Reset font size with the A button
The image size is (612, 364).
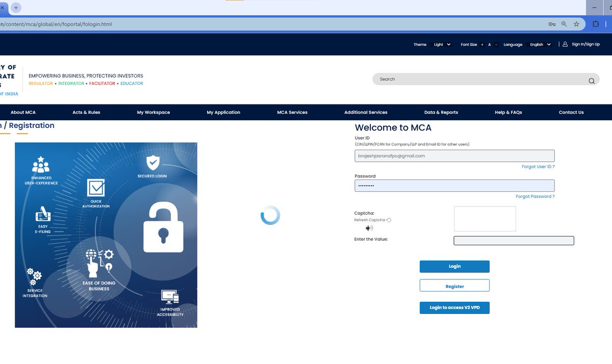pyautogui.click(x=489, y=45)
